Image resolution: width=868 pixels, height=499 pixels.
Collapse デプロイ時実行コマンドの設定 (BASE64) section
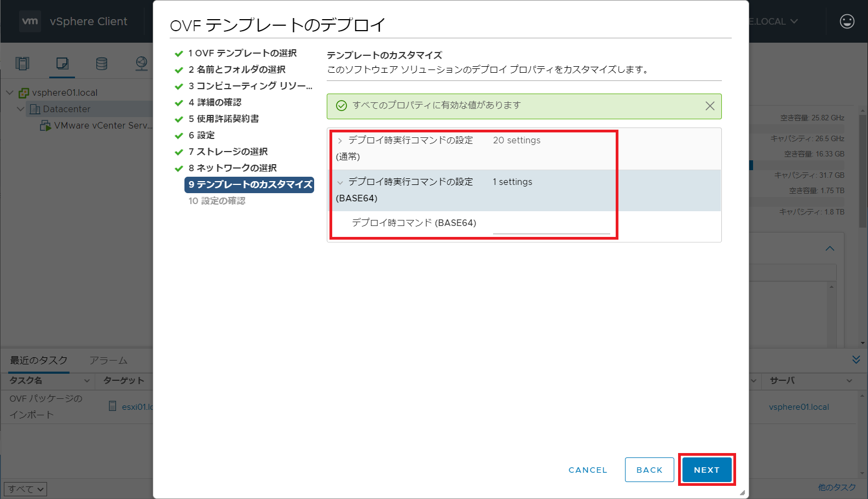(340, 182)
